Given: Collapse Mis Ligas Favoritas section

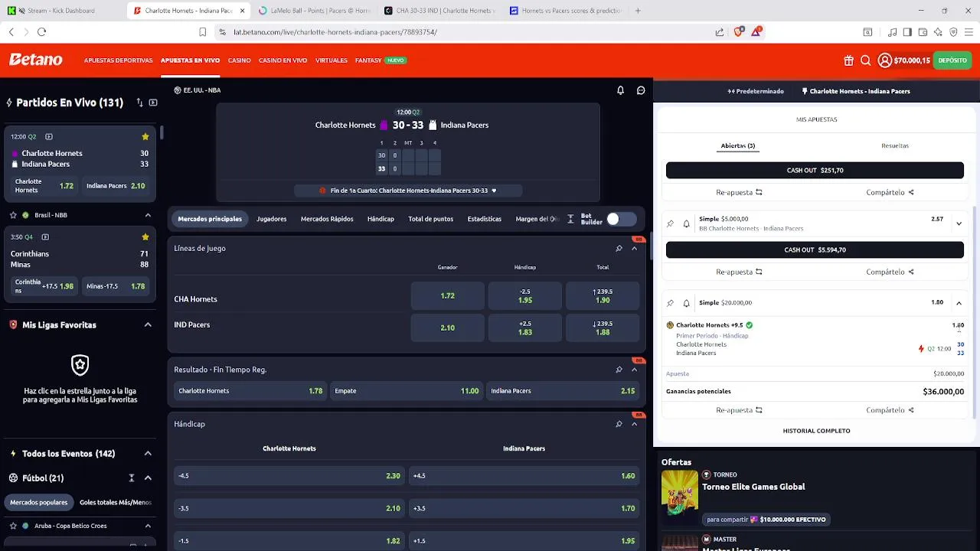Looking at the screenshot, I should 148,325.
